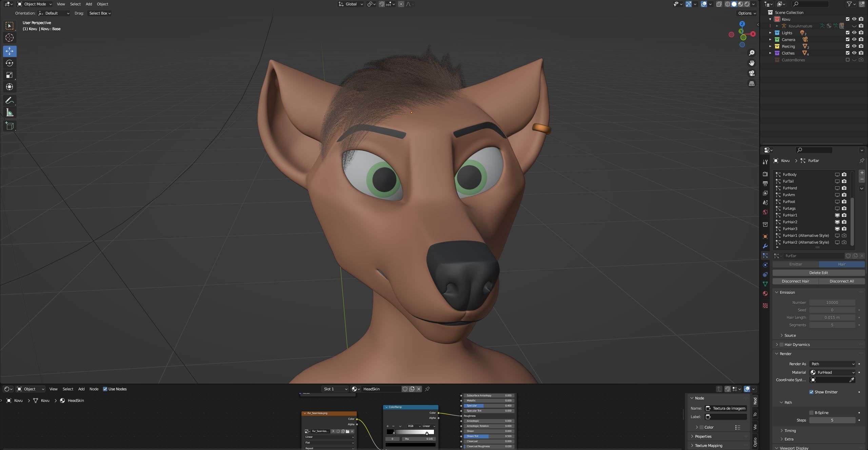868x450 pixels.
Task: Pin the properties editor context
Action: click(862, 161)
